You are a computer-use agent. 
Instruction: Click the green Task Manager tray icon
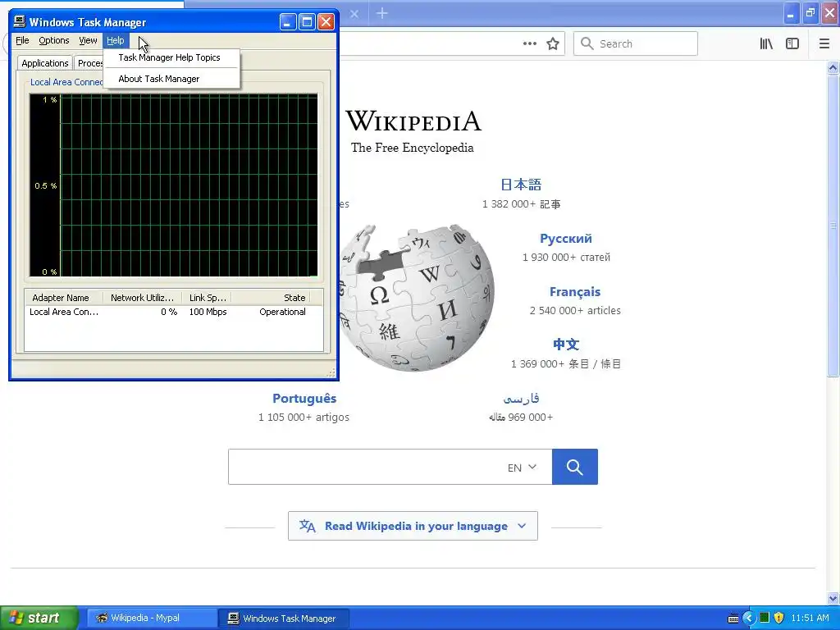point(765,618)
